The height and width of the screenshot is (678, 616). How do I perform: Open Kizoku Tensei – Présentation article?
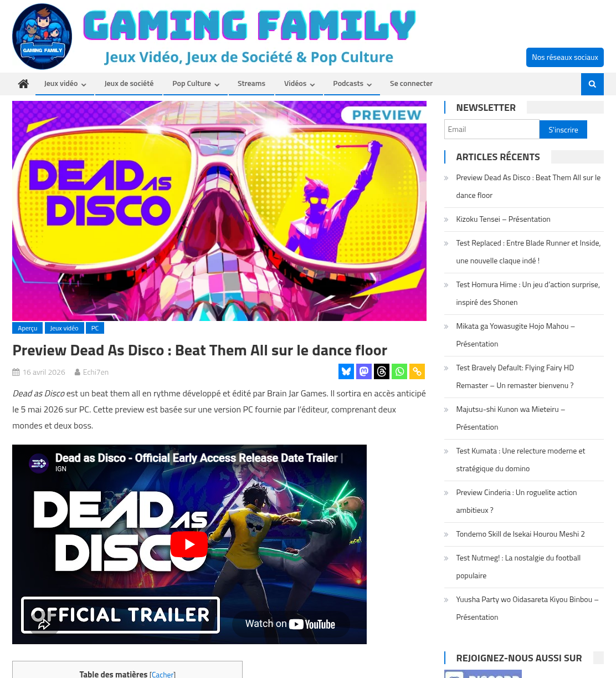click(503, 220)
